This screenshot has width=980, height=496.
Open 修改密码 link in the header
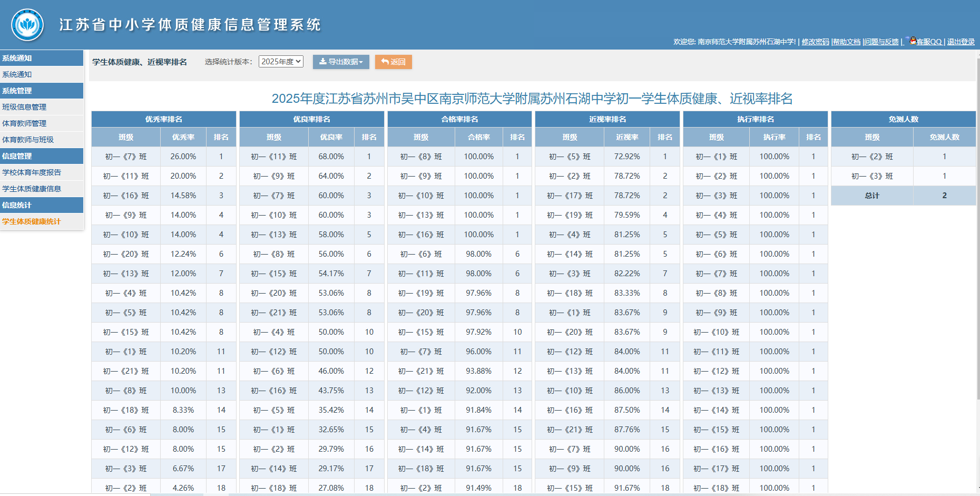pos(815,42)
